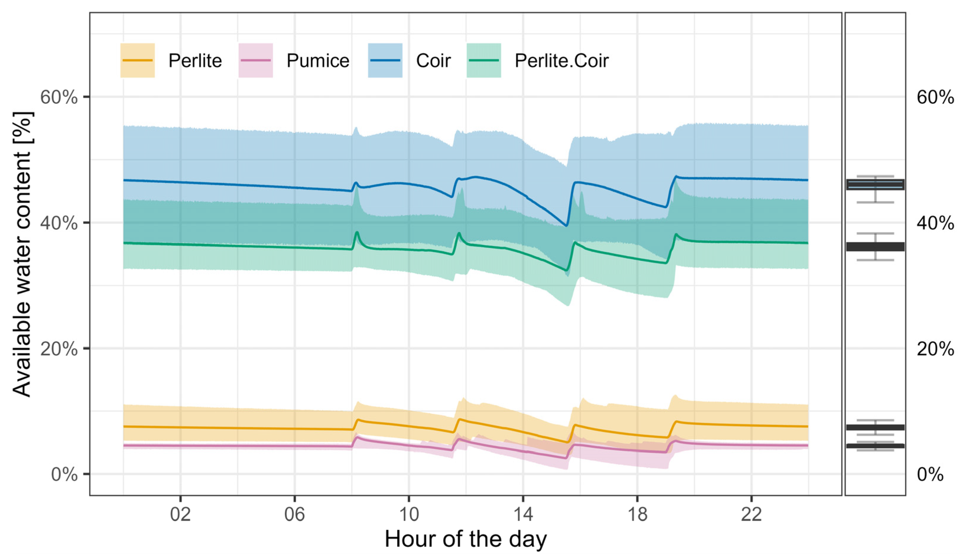966x560 pixels.
Task: Click the 10 hour tick label
Action: 409,514
